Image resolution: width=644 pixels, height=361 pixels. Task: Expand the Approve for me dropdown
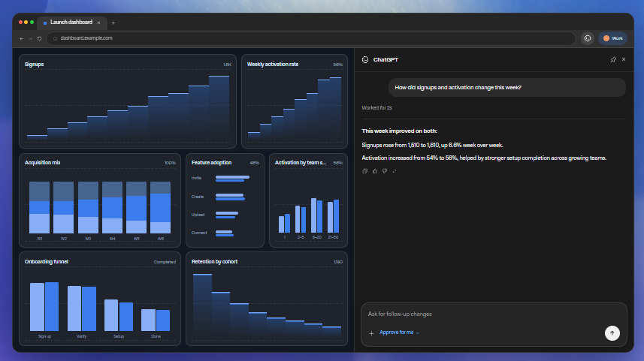tap(399, 332)
